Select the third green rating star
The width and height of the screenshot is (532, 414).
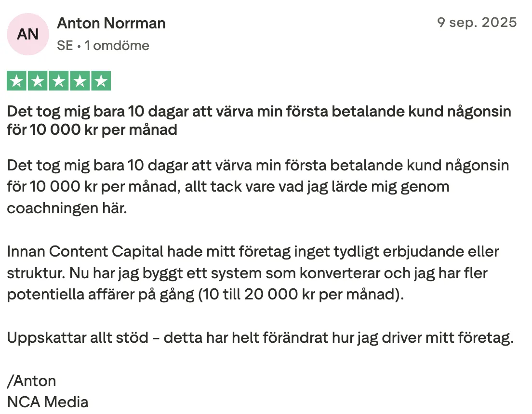click(59, 81)
